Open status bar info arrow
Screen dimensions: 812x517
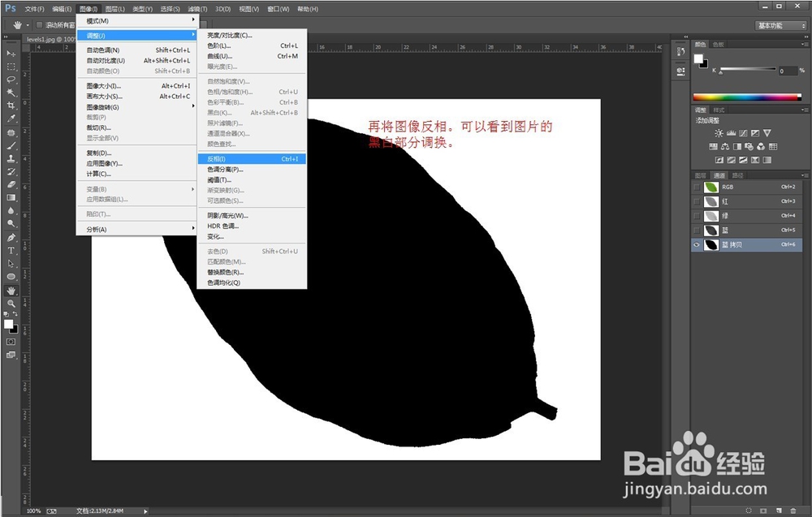(145, 511)
